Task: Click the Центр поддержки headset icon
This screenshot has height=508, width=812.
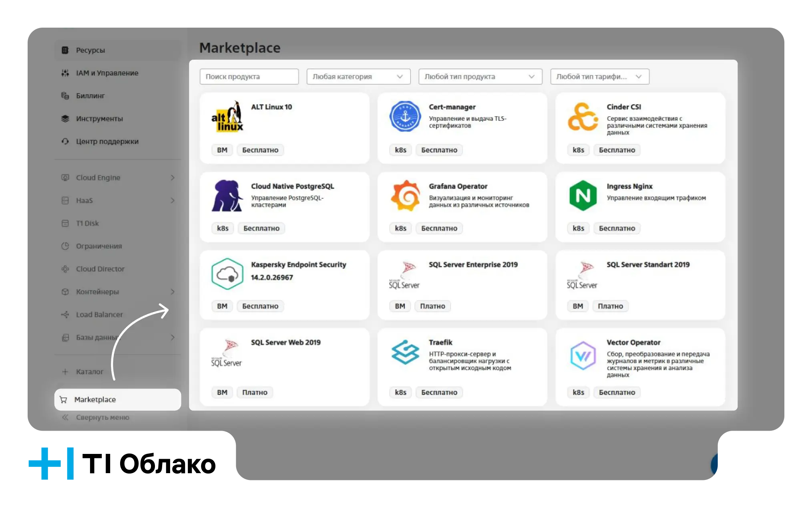Action: point(65,141)
